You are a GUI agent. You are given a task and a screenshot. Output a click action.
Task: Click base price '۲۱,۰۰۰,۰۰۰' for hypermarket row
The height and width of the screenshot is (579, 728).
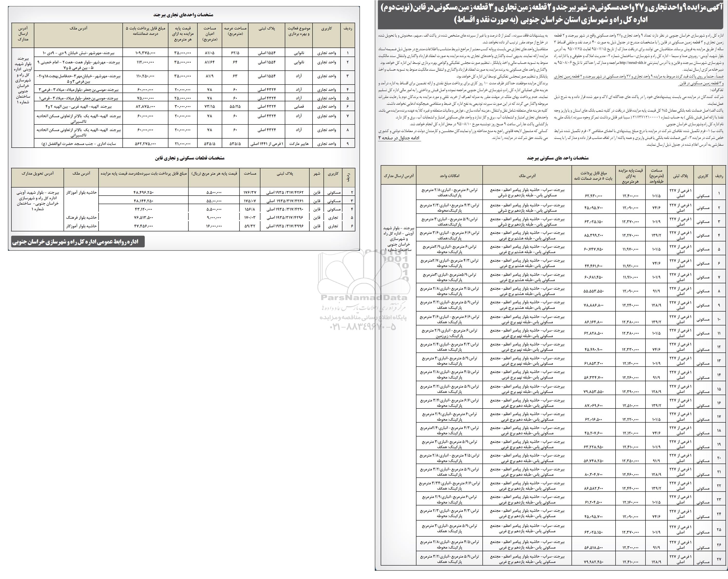point(183,144)
